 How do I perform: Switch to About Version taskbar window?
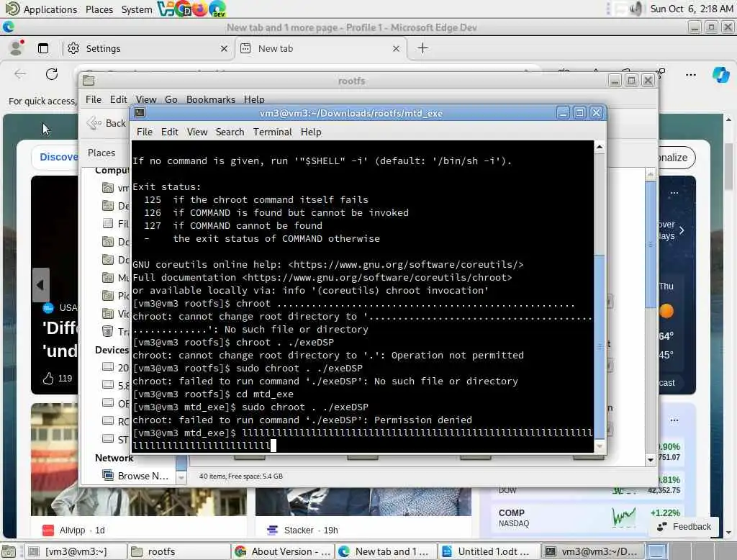click(283, 551)
